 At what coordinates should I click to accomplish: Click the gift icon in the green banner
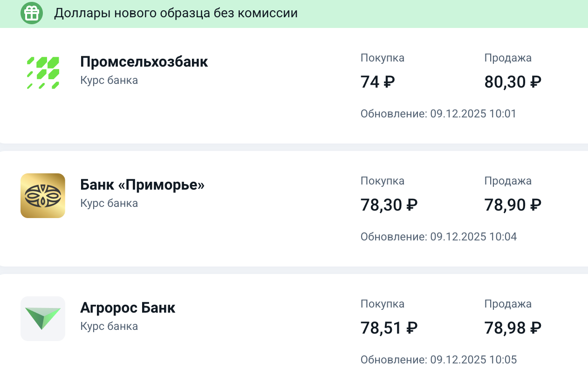31,13
